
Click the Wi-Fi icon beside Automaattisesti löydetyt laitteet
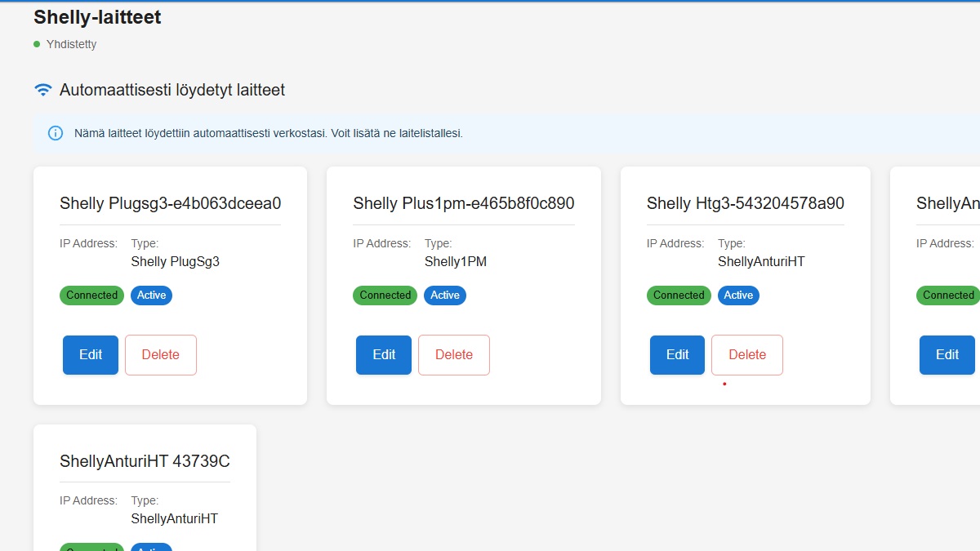tap(43, 90)
